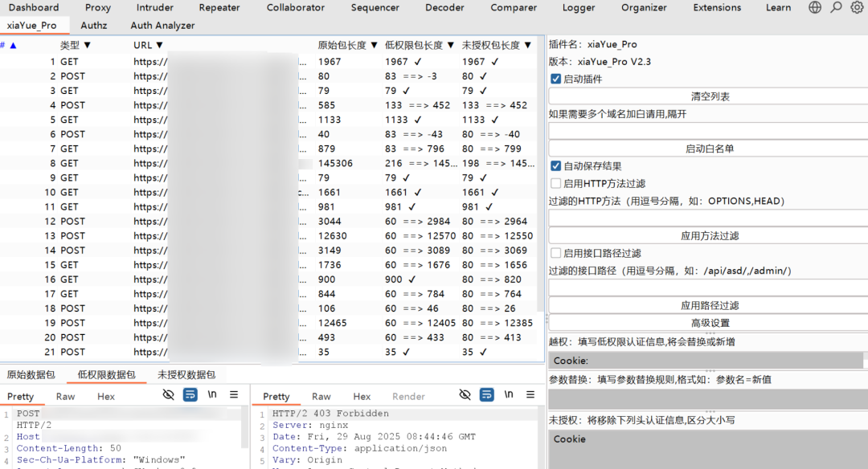Focus the filtered interface path input field
868x469 pixels.
click(x=708, y=288)
